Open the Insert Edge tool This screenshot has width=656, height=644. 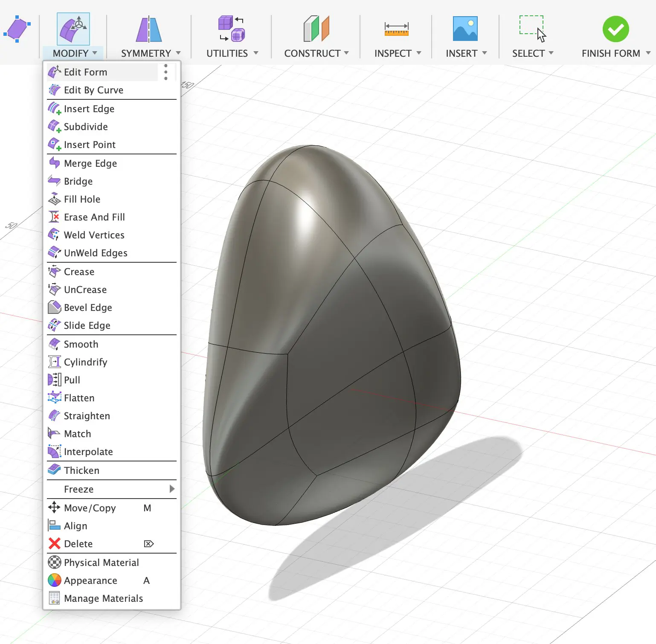(88, 109)
